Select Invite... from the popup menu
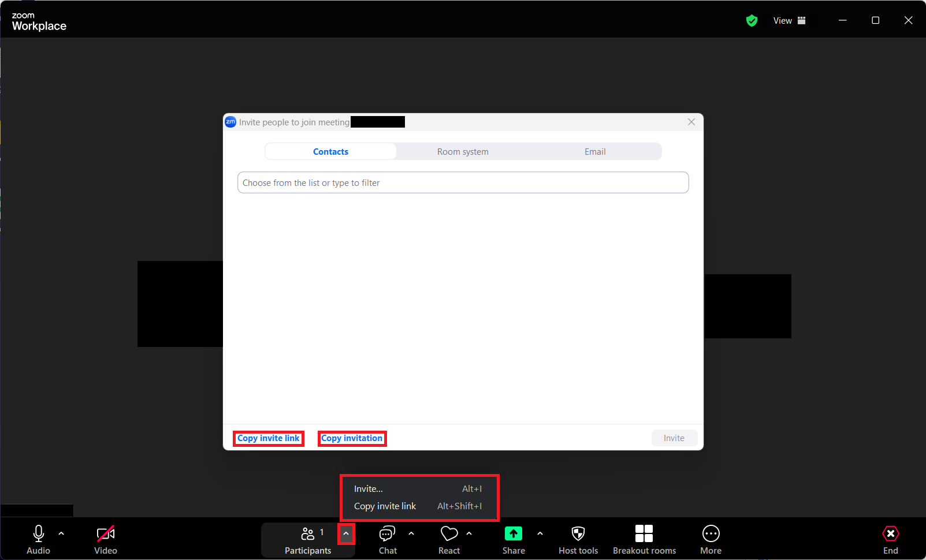The image size is (926, 560). point(368,488)
